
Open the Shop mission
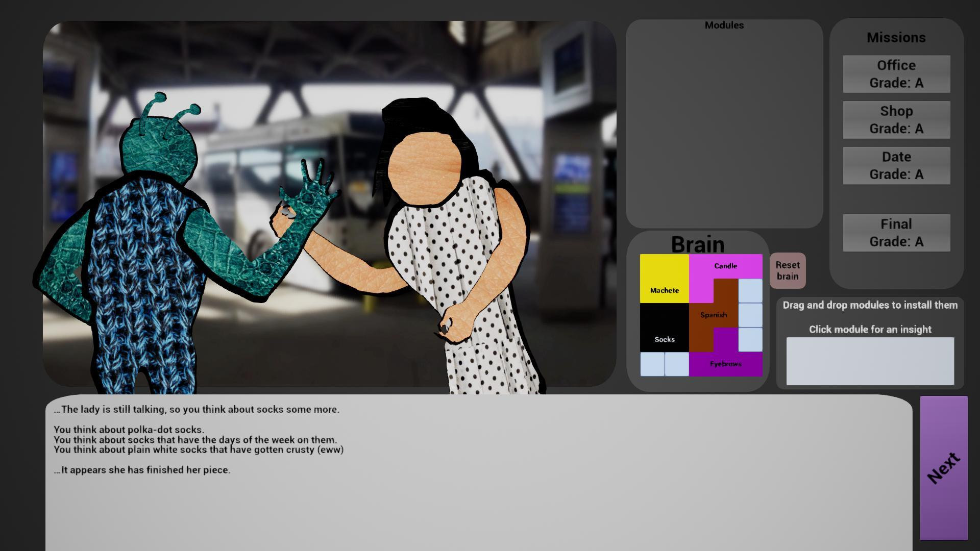pyautogui.click(x=896, y=120)
